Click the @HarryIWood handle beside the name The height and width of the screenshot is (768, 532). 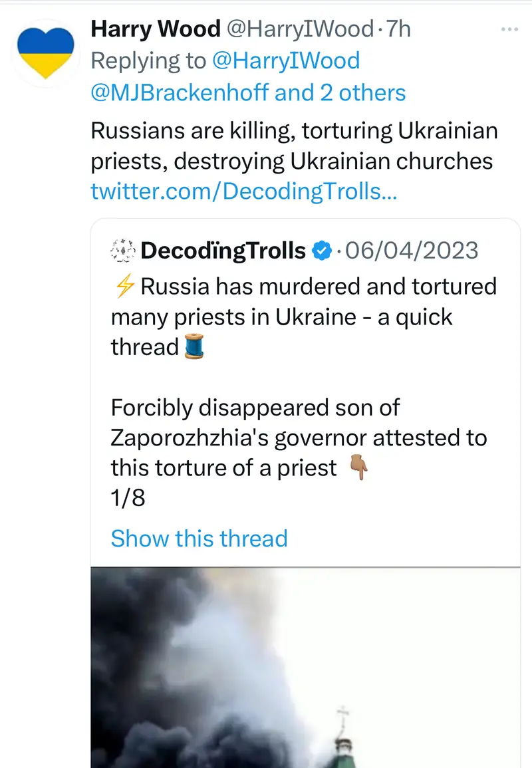pyautogui.click(x=301, y=29)
